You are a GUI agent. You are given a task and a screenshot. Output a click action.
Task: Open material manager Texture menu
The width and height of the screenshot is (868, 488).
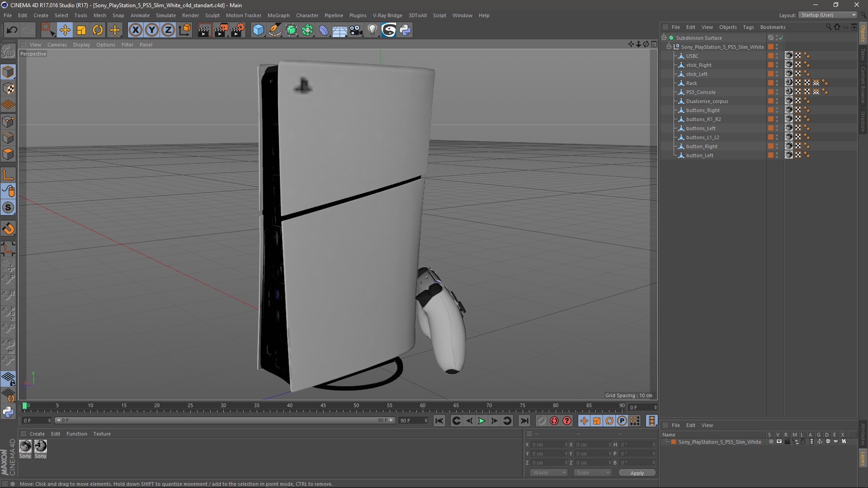(x=102, y=434)
